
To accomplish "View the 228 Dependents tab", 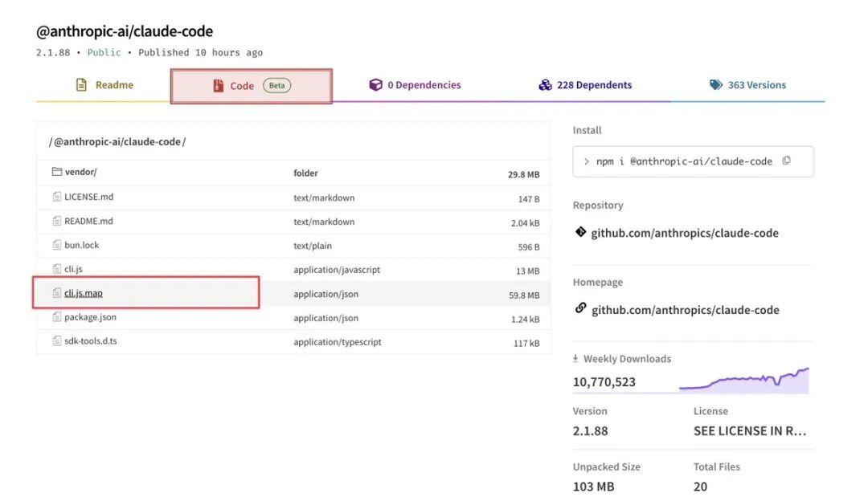I will coord(585,85).
